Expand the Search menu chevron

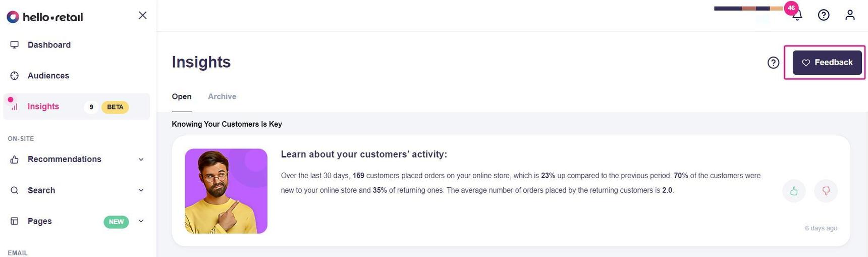141,190
